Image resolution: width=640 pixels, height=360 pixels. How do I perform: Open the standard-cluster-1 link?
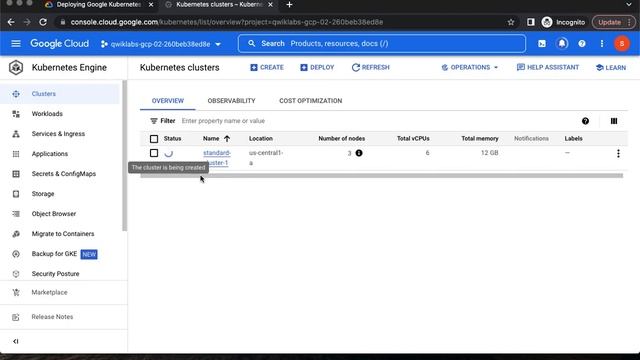[x=217, y=158]
